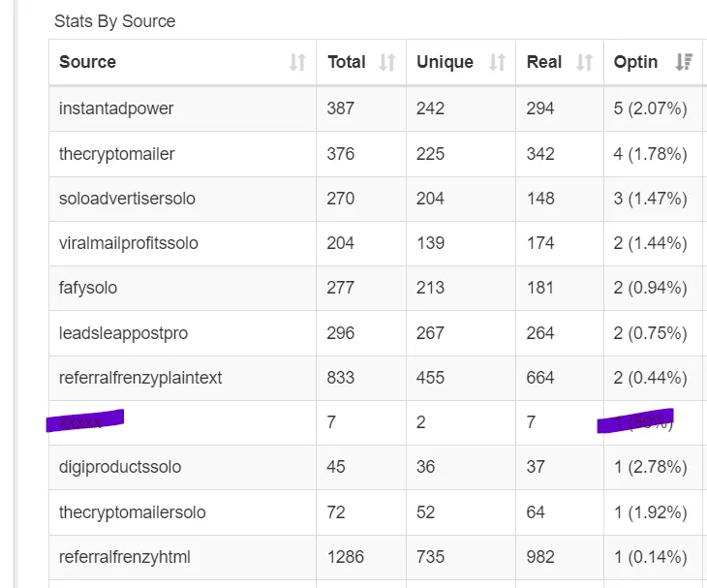Click the referralfrenzyplaintext source name
The image size is (707, 588).
tap(140, 378)
